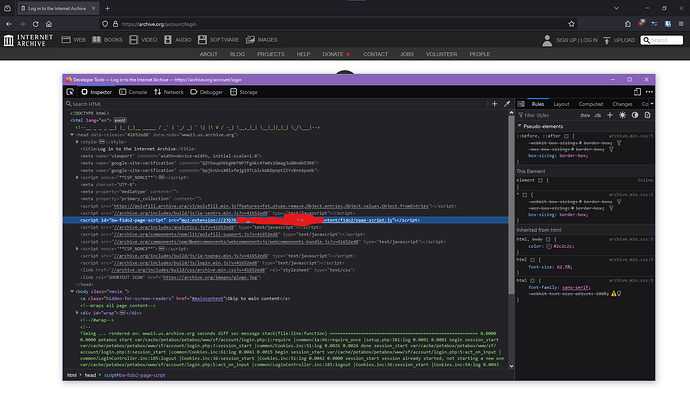690x401 pixels.
Task: Switch to the Console tab
Action: pos(134,91)
